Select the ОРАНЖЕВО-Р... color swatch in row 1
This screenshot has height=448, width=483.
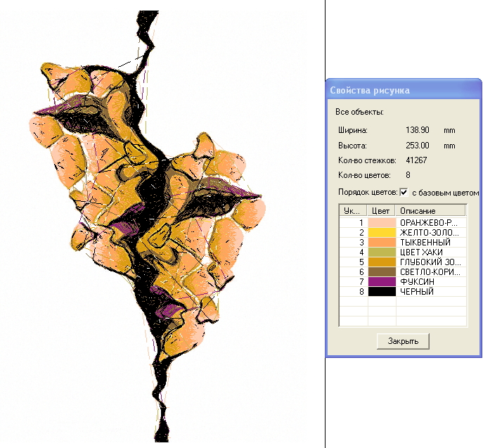(x=382, y=222)
